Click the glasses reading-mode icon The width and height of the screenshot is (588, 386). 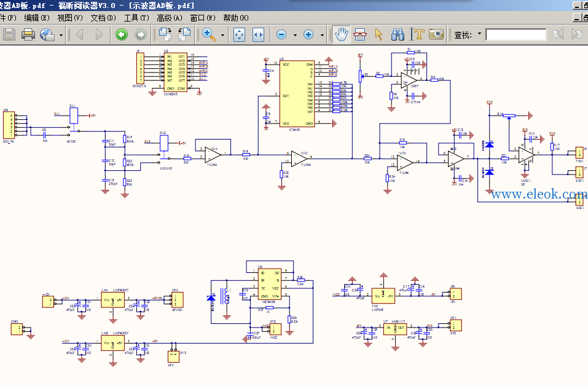tap(360, 34)
